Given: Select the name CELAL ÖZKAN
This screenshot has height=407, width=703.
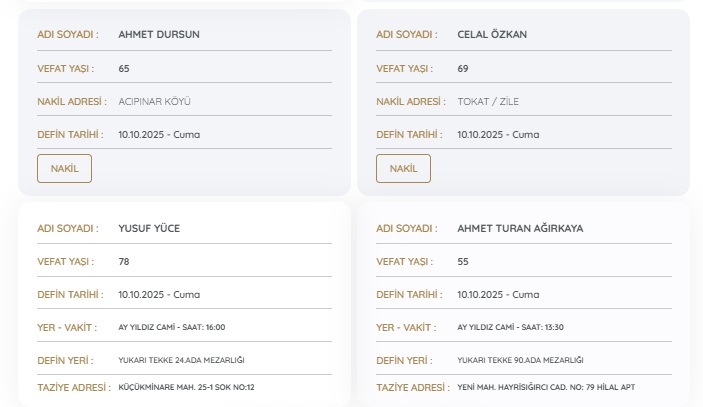Looking at the screenshot, I should [x=491, y=34].
